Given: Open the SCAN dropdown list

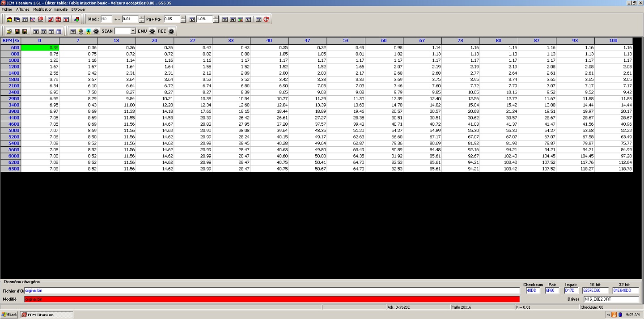Looking at the screenshot, I should coord(133,31).
